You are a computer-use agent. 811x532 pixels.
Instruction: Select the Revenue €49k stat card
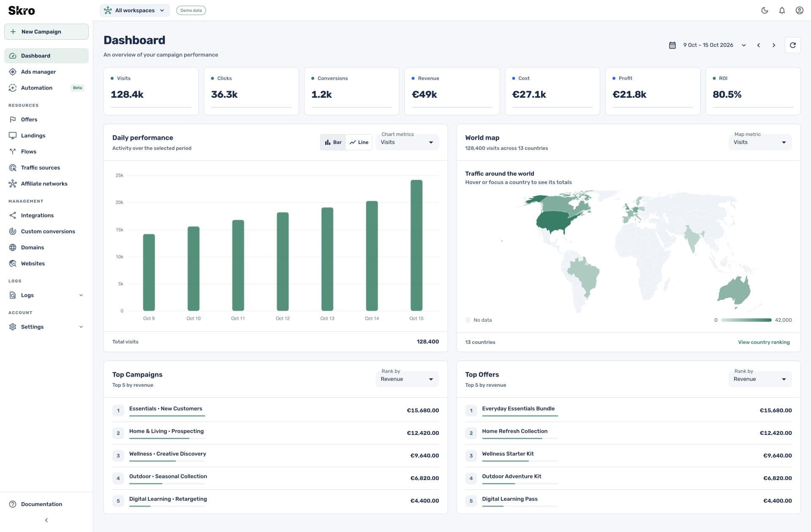[452, 91]
